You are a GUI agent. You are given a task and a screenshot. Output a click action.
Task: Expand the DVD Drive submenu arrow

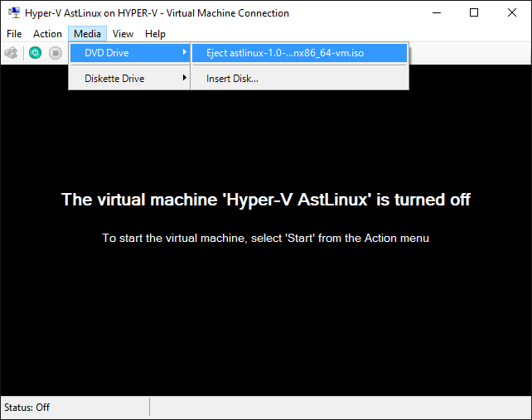(184, 52)
